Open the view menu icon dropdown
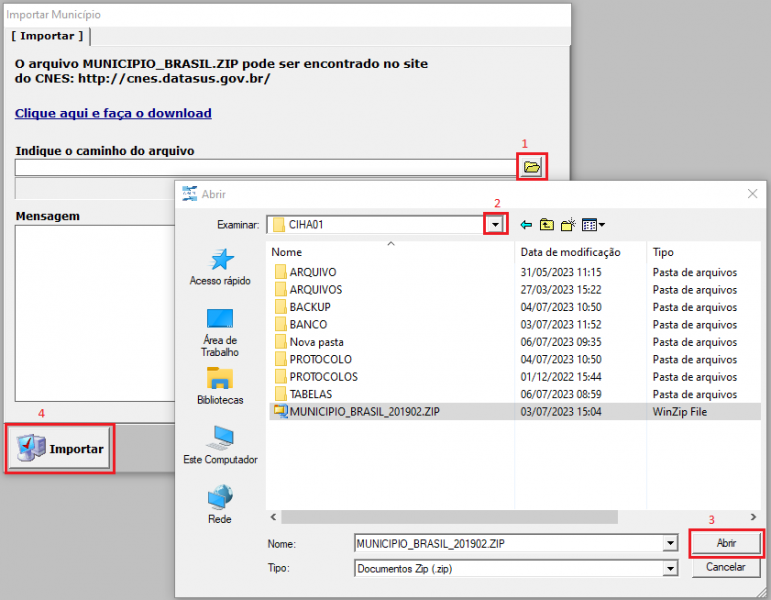Image resolution: width=771 pixels, height=600 pixels. pos(593,225)
